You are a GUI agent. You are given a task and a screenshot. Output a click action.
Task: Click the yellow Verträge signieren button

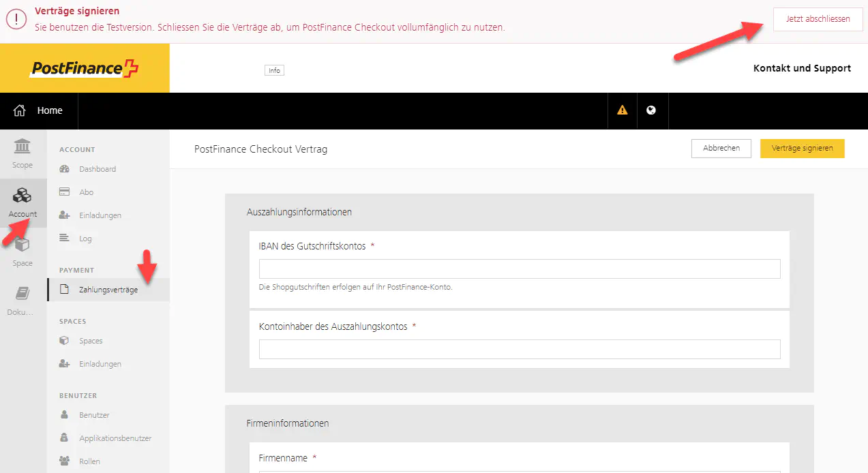802,149
